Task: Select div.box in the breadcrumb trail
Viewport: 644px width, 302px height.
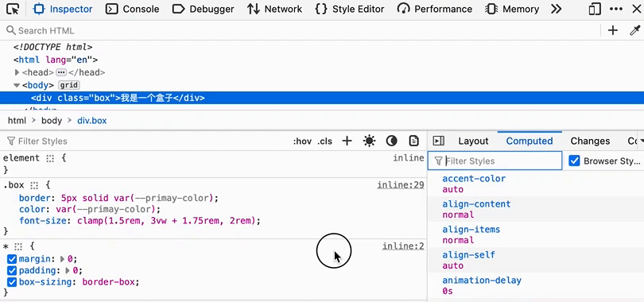Action: point(92,121)
